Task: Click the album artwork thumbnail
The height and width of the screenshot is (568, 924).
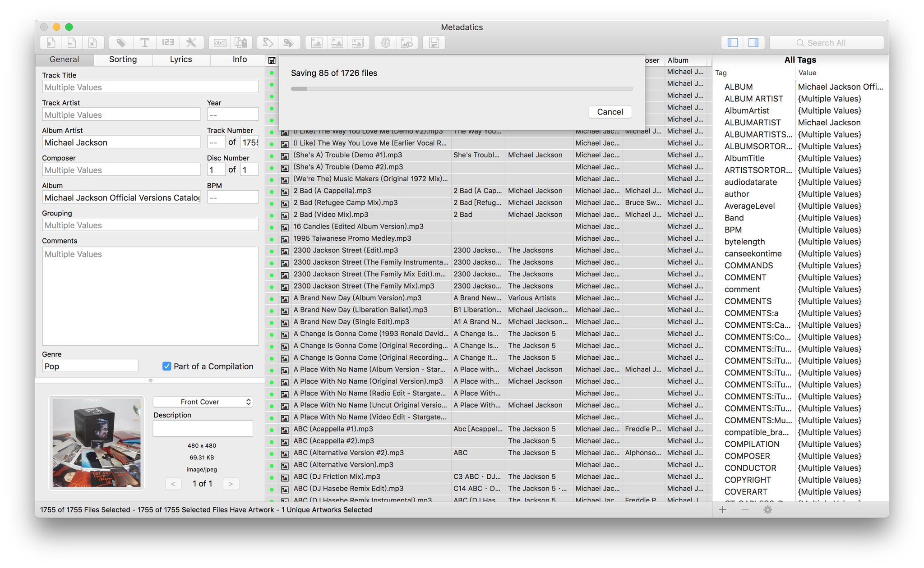Action: pyautogui.click(x=97, y=443)
